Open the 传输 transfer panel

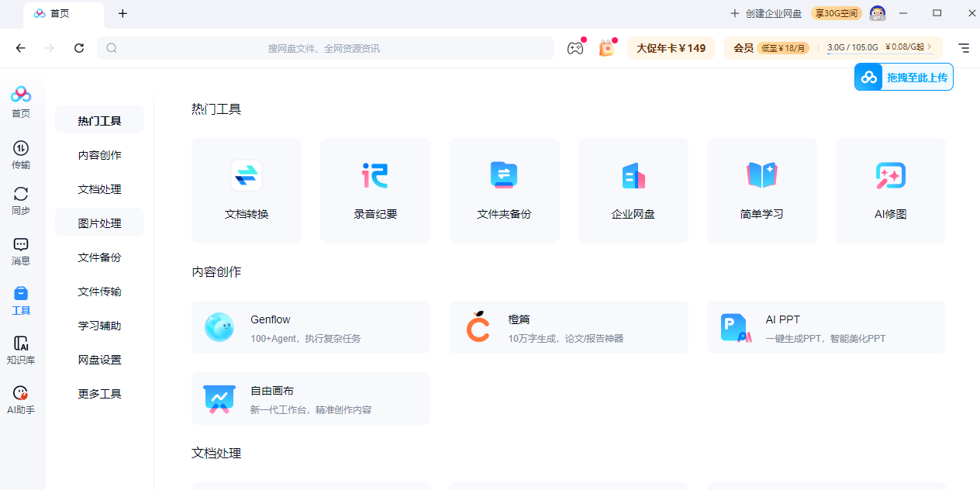[x=21, y=155]
